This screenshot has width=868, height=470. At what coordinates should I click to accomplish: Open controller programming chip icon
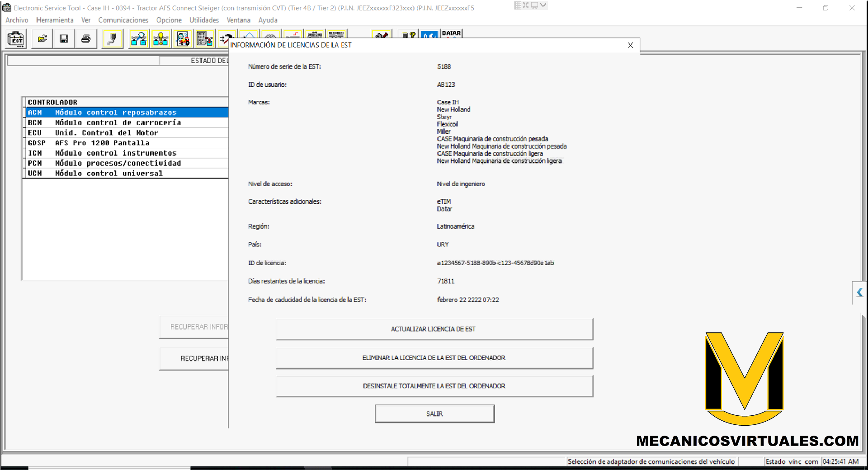tap(204, 39)
